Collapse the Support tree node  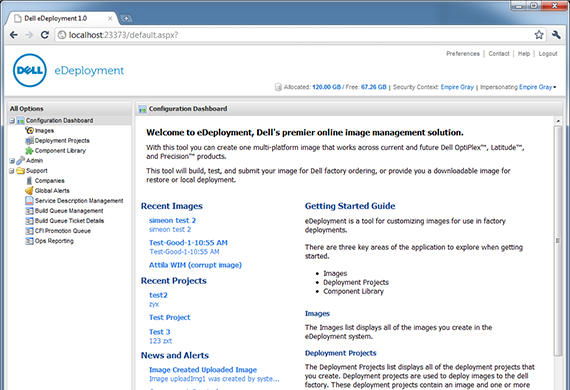(x=12, y=171)
